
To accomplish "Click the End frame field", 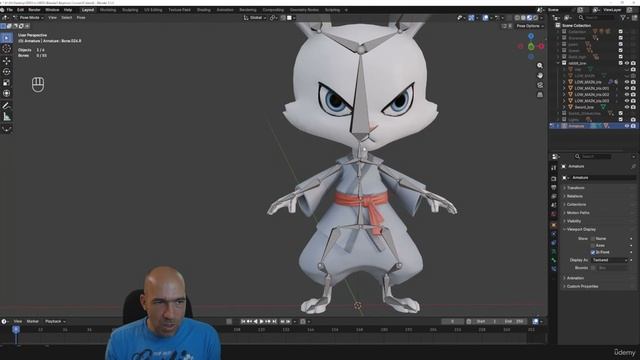I will click(x=514, y=322).
